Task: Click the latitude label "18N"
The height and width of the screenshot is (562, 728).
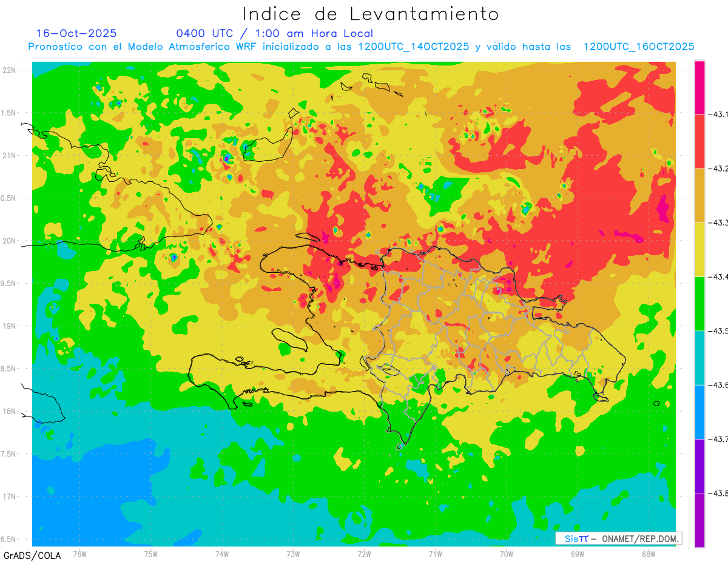Action: pos(10,411)
